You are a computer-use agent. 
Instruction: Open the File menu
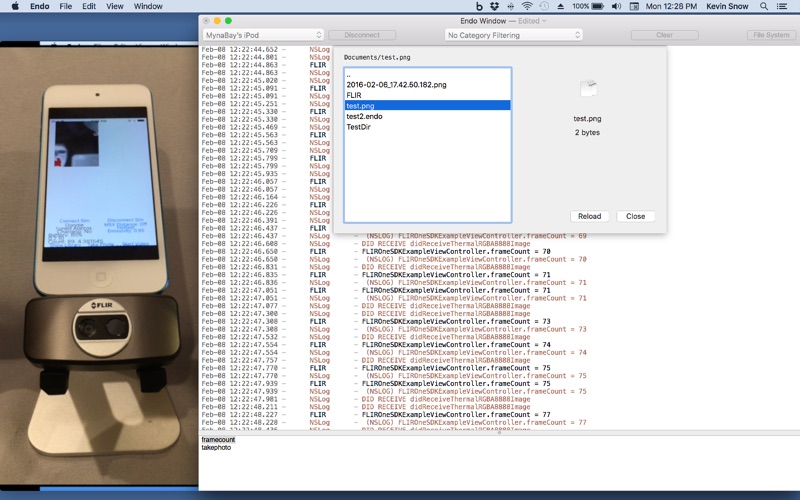pos(66,6)
